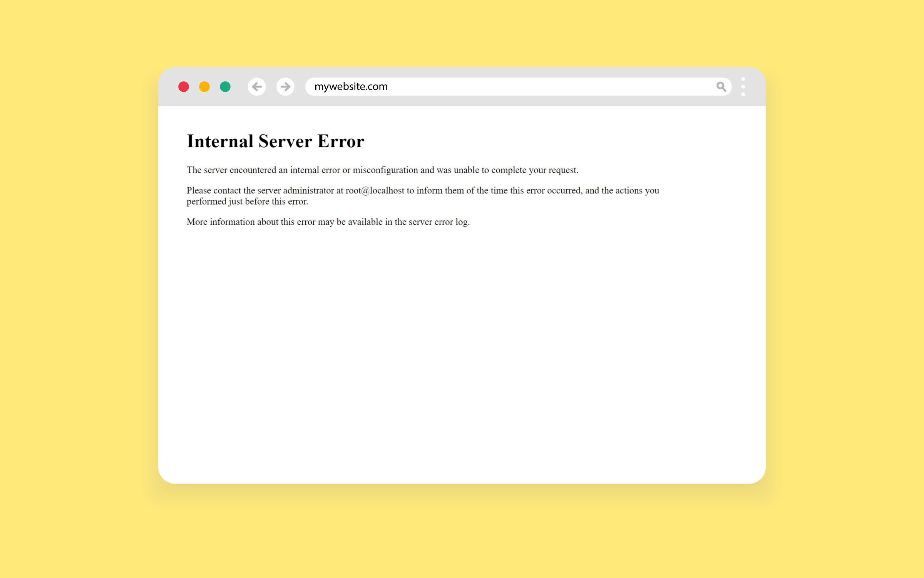
Task: Focus the address bar input field
Action: [539, 87]
